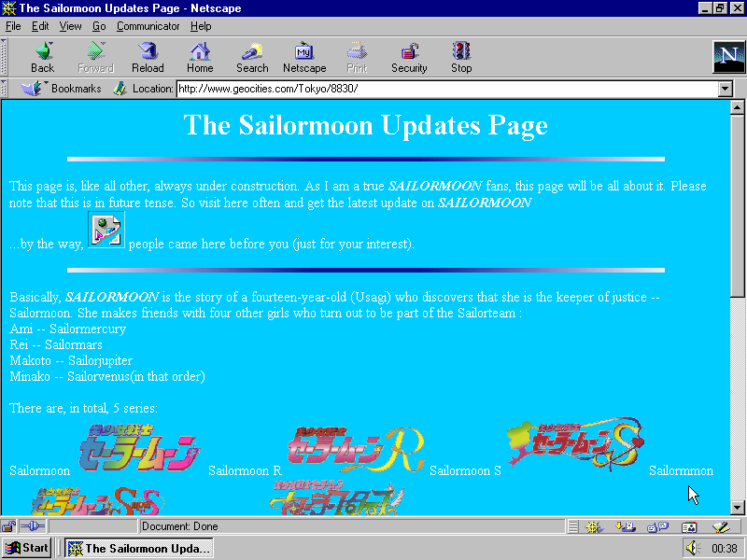Click the Sailor Stars logo image

(337, 497)
